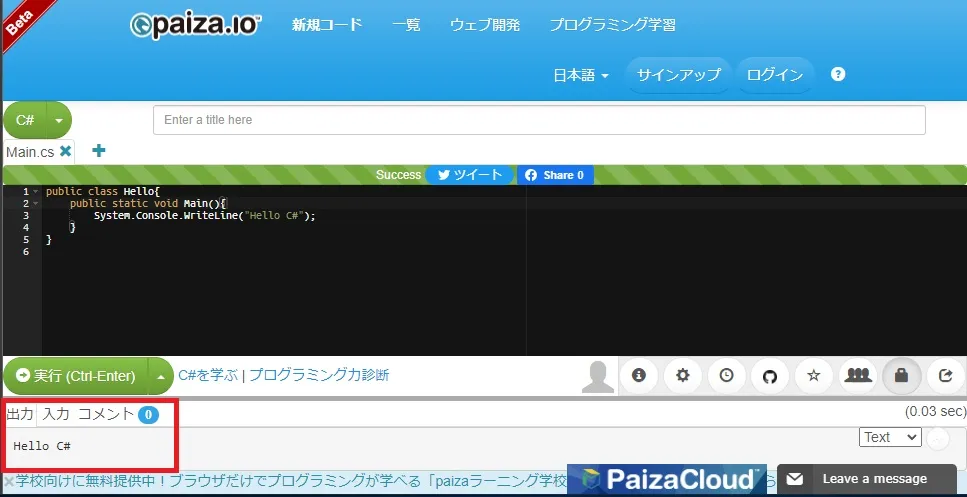Click the star favorite icon
Screen dimensions: 967x497
[x=813, y=376]
